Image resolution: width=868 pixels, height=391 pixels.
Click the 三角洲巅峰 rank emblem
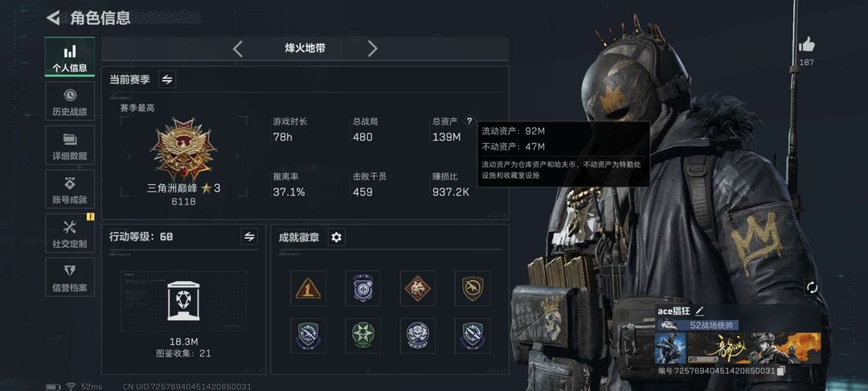(x=183, y=149)
